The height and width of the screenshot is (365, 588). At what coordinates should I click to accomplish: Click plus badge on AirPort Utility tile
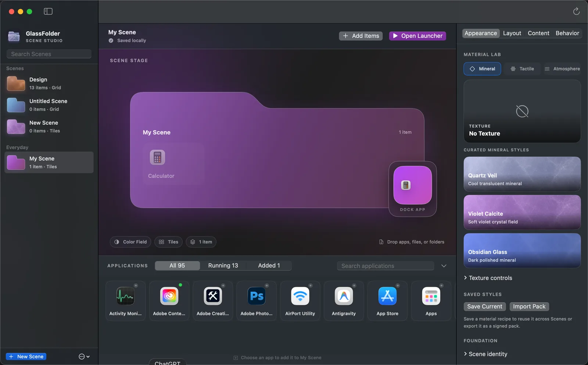(311, 285)
